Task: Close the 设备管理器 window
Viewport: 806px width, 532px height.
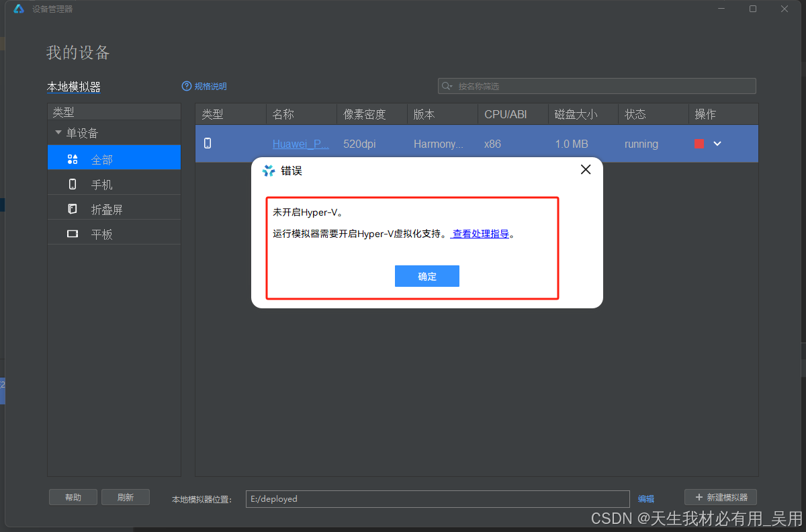Action: [x=785, y=9]
